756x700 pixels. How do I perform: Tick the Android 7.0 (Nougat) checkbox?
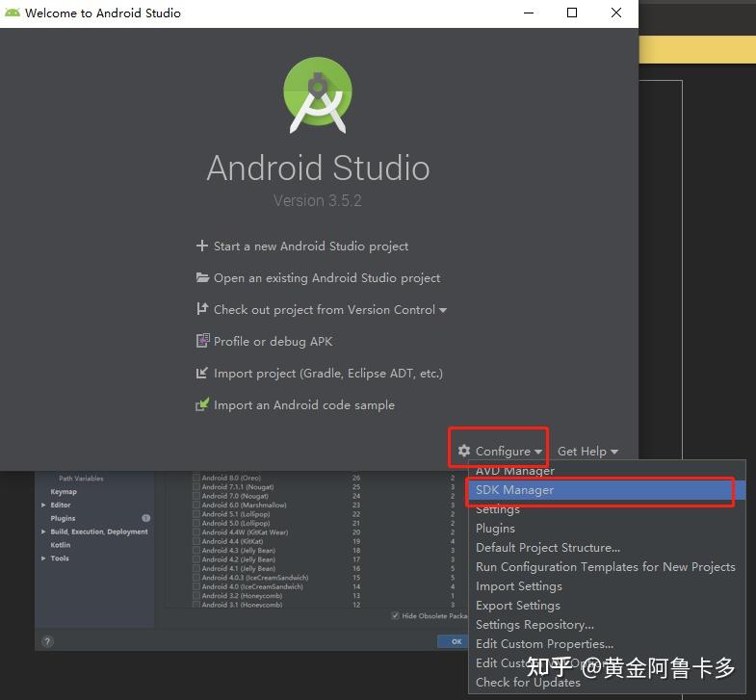point(196,496)
